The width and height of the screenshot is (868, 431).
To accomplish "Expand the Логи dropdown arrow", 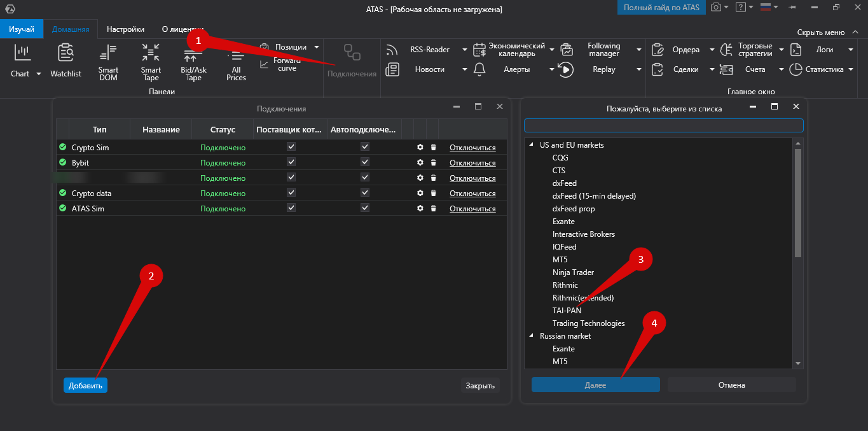I will [850, 50].
